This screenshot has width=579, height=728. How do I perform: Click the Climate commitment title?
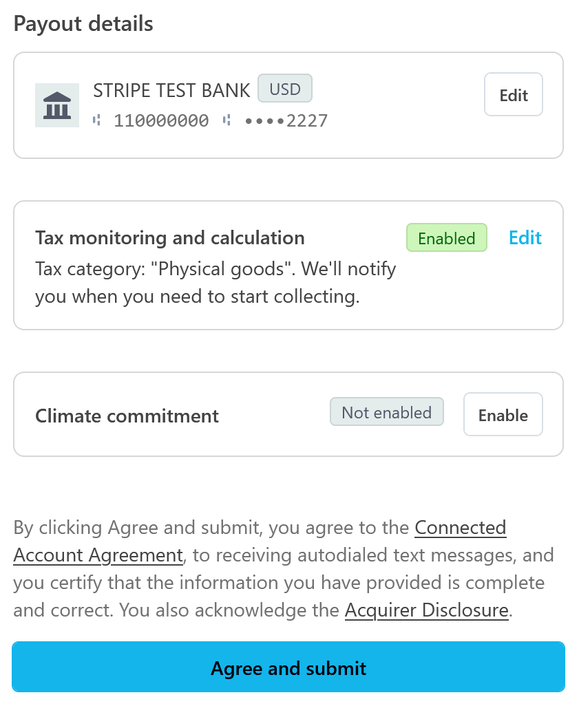coord(127,416)
